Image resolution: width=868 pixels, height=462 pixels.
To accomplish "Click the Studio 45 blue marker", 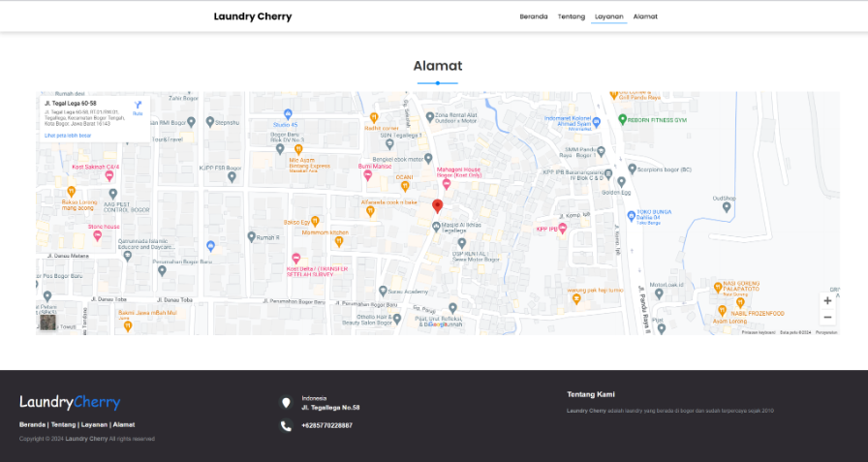I will [288, 114].
